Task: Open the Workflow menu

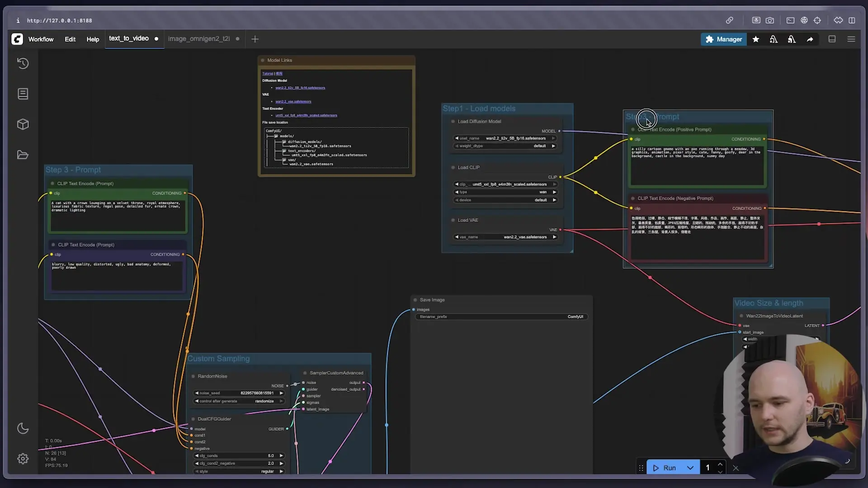Action: (41, 39)
